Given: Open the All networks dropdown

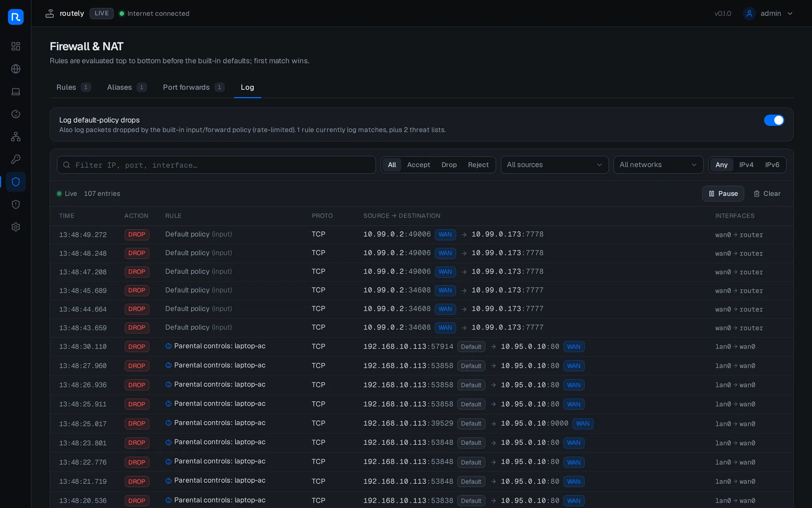Looking at the screenshot, I should [x=658, y=165].
